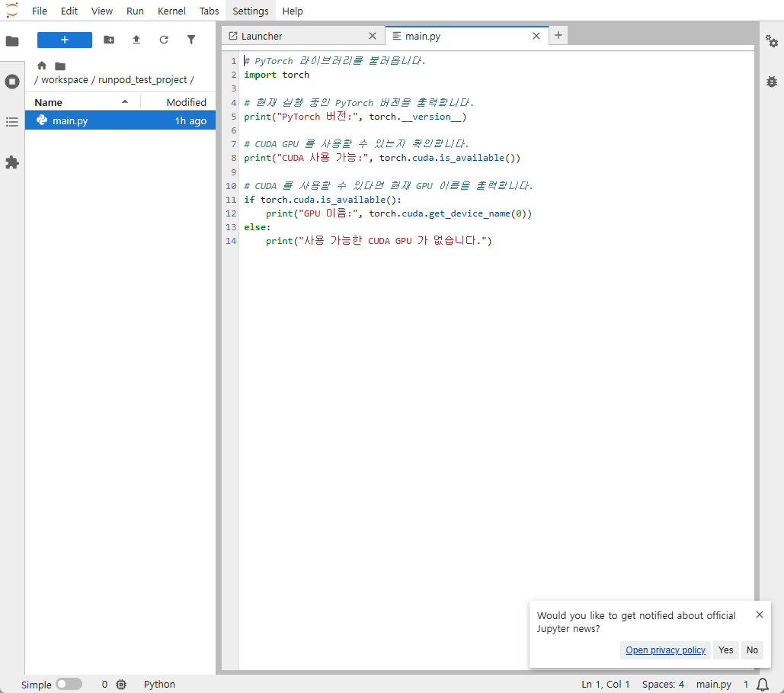Open the Tabs menu
784x693 pixels.
[209, 11]
